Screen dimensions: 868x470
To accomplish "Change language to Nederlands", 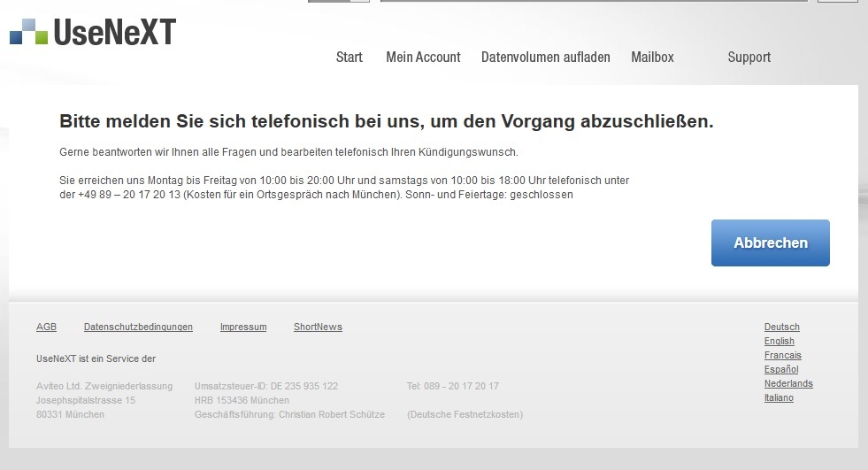I will [788, 383].
